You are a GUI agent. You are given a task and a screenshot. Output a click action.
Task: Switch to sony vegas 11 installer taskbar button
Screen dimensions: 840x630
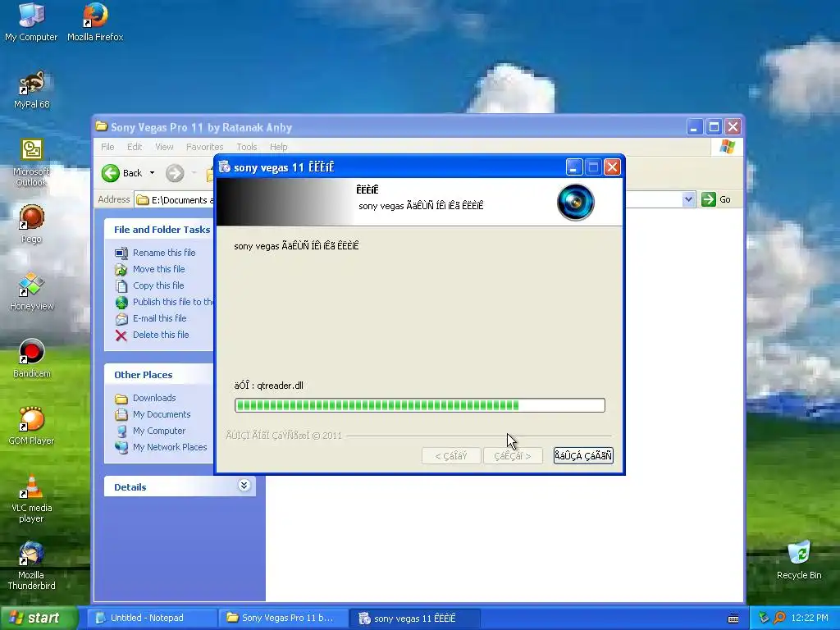point(414,619)
